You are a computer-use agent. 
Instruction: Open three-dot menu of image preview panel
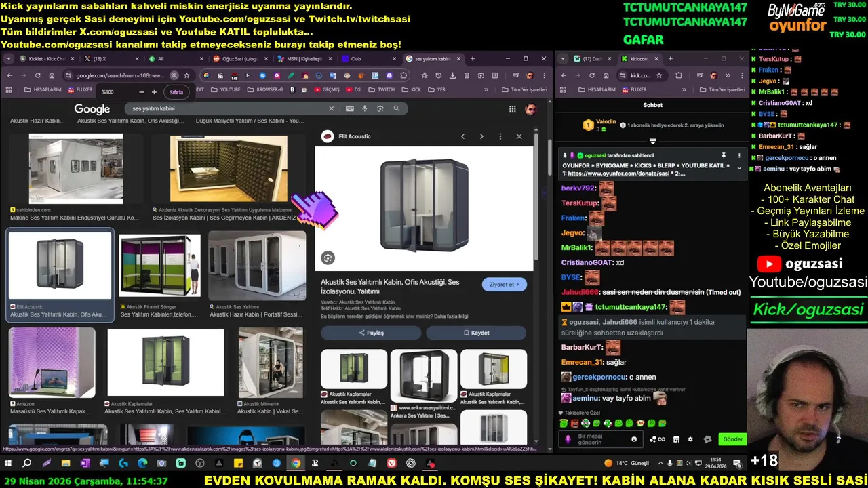500,136
